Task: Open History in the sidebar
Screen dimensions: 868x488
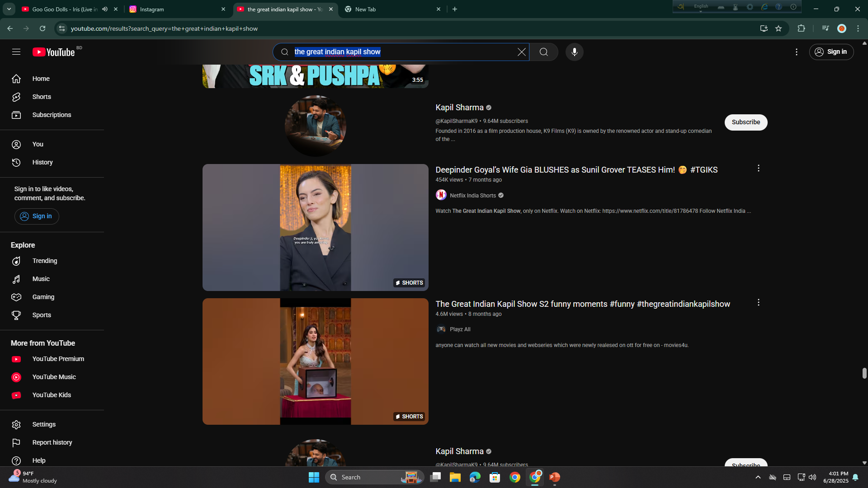Action: tap(52, 162)
